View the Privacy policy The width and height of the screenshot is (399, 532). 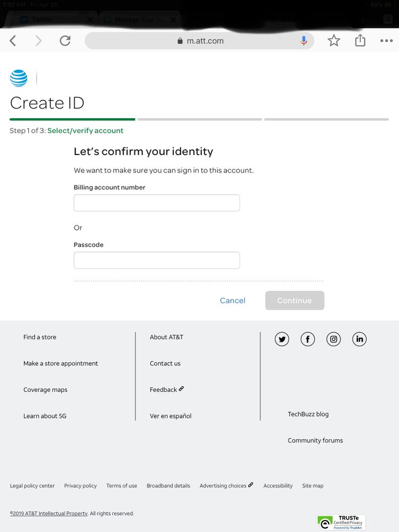pyautogui.click(x=80, y=486)
